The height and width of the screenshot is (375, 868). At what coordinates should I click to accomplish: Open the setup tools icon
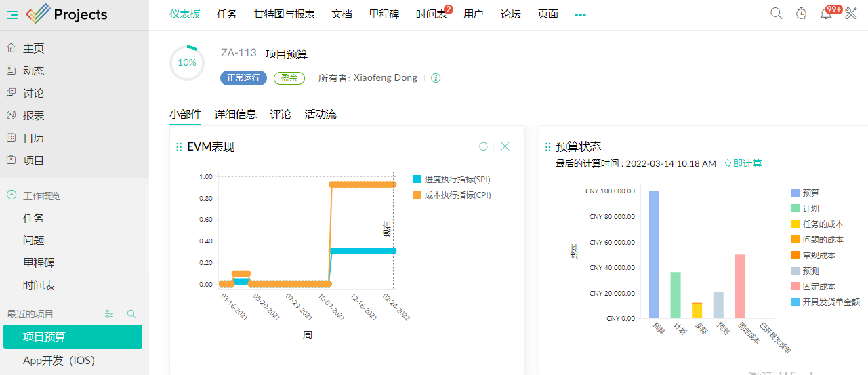(851, 14)
